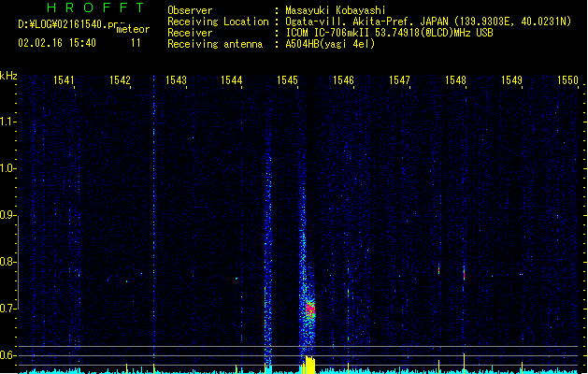Click frequency axis label 0.6
This screenshot has width=588, height=374.
pyautogui.click(x=7, y=355)
